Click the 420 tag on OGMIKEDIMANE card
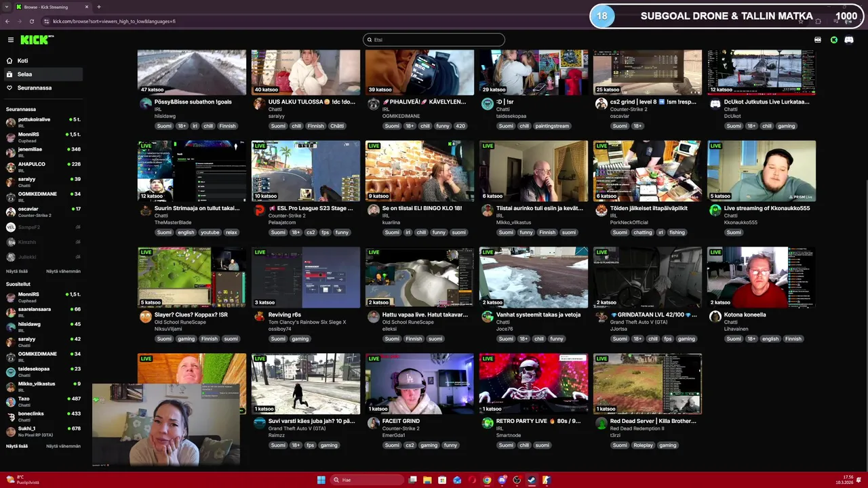 tap(460, 126)
